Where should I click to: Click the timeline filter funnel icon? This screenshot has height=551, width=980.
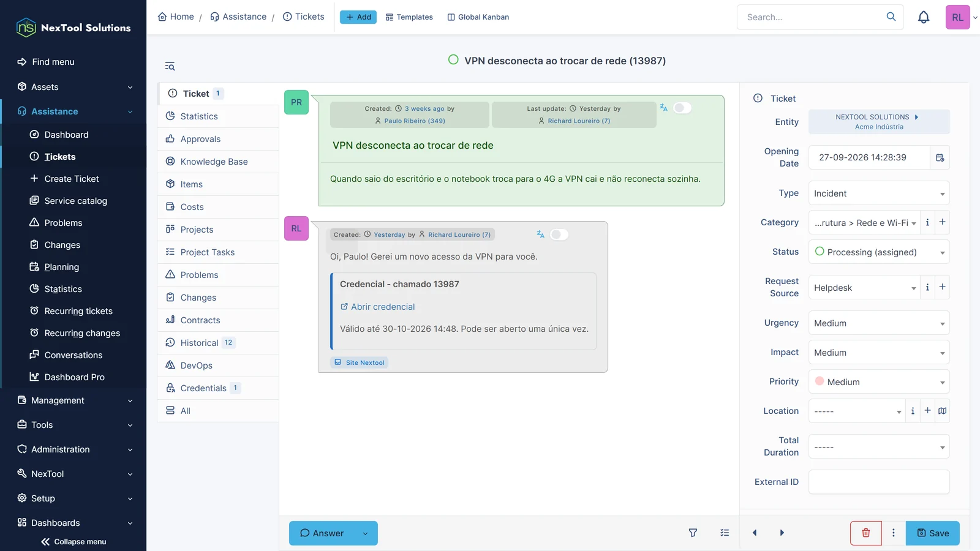point(693,533)
